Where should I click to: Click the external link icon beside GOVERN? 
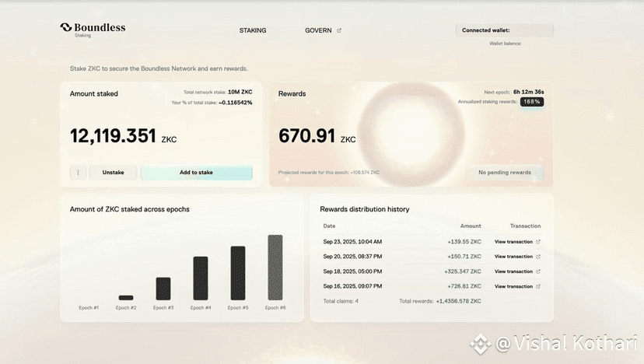pyautogui.click(x=339, y=30)
